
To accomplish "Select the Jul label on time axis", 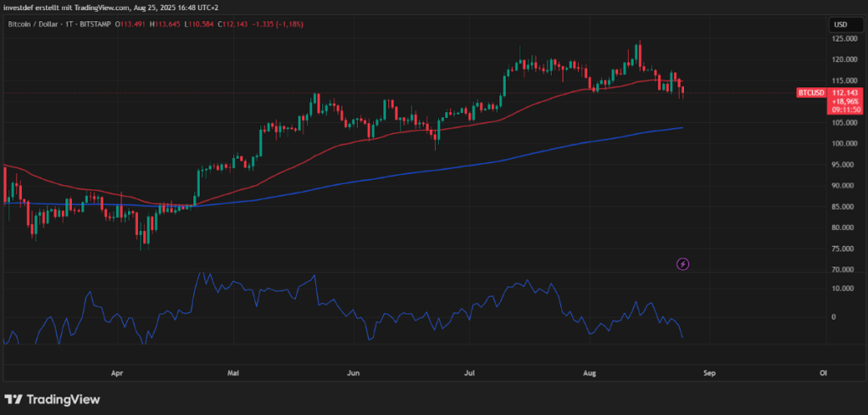I will [470, 372].
